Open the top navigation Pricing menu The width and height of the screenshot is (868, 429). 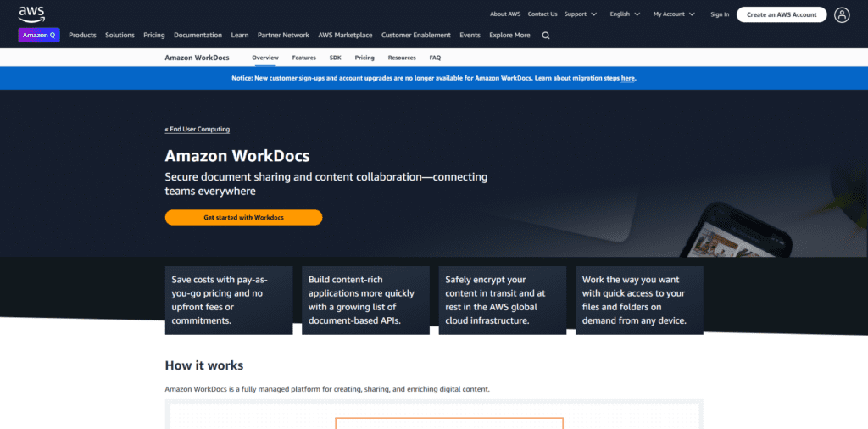click(x=154, y=35)
